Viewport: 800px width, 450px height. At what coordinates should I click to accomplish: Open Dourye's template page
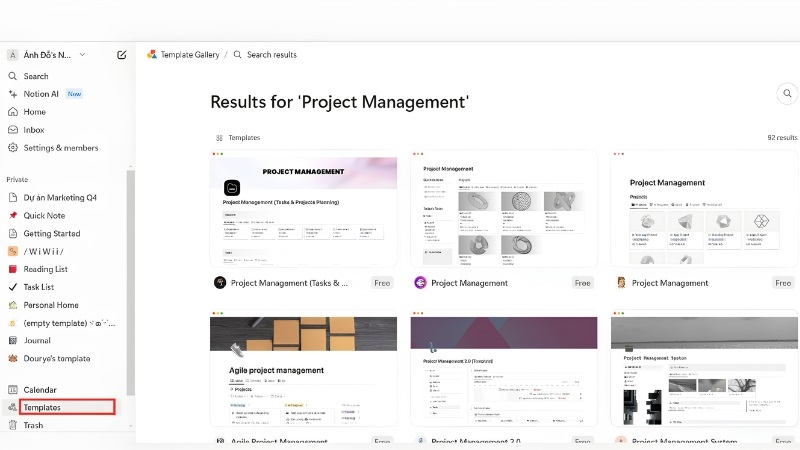pyautogui.click(x=57, y=358)
